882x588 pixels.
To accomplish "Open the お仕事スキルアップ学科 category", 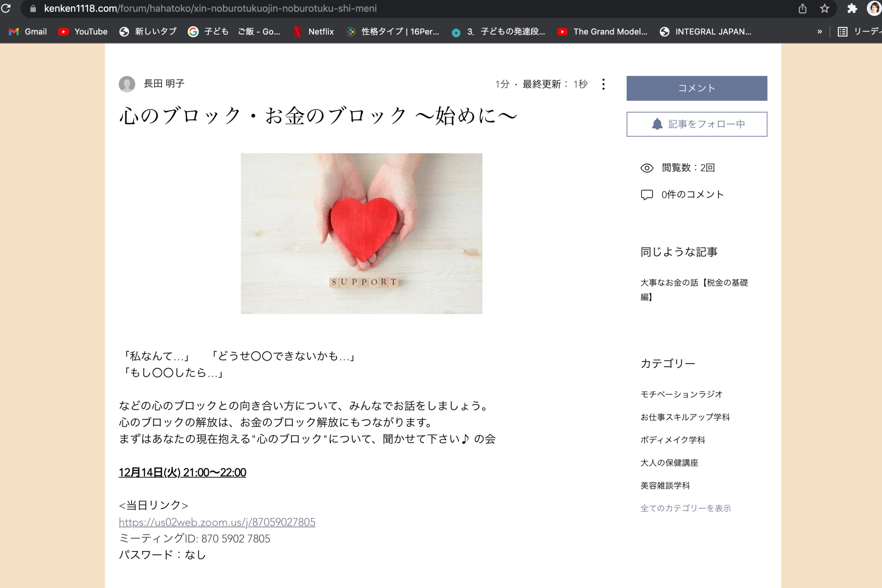I will click(x=685, y=417).
